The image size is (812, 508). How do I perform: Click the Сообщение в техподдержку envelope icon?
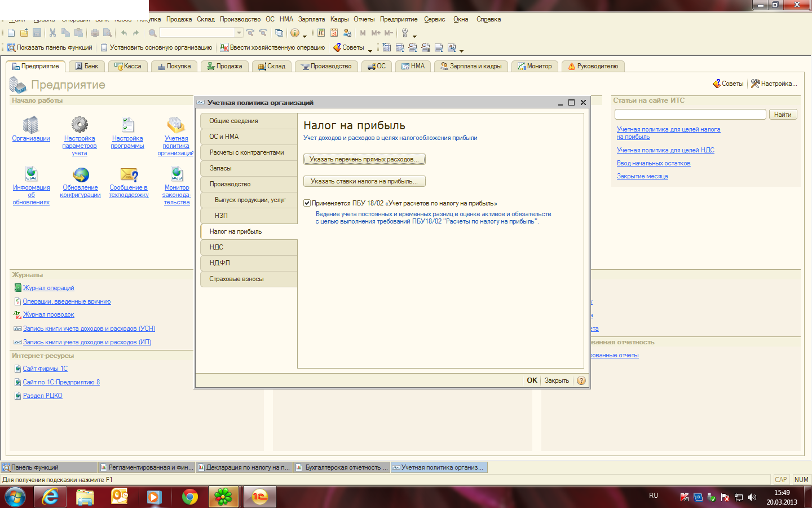tap(129, 174)
